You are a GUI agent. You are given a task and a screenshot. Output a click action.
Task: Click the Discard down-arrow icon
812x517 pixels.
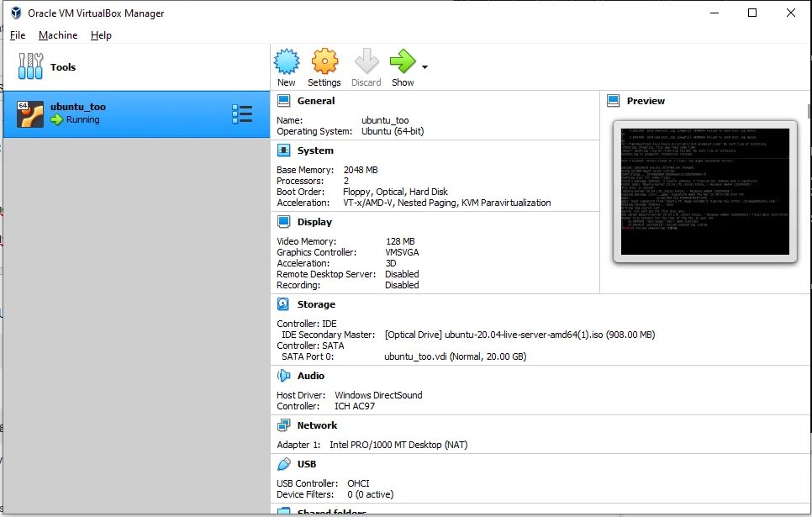pos(366,61)
